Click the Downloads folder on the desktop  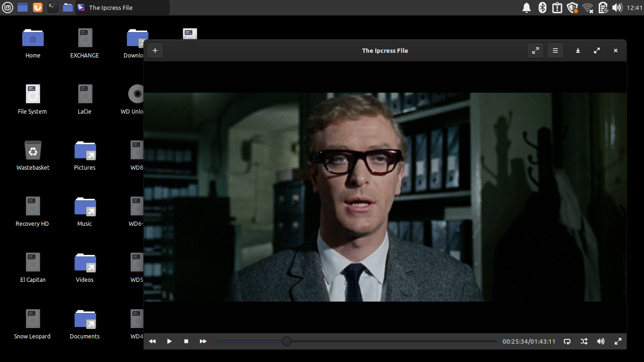point(134,43)
